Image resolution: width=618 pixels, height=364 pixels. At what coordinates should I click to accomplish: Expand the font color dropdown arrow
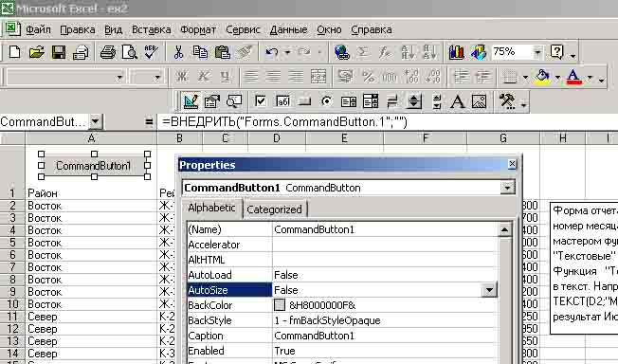tap(590, 78)
